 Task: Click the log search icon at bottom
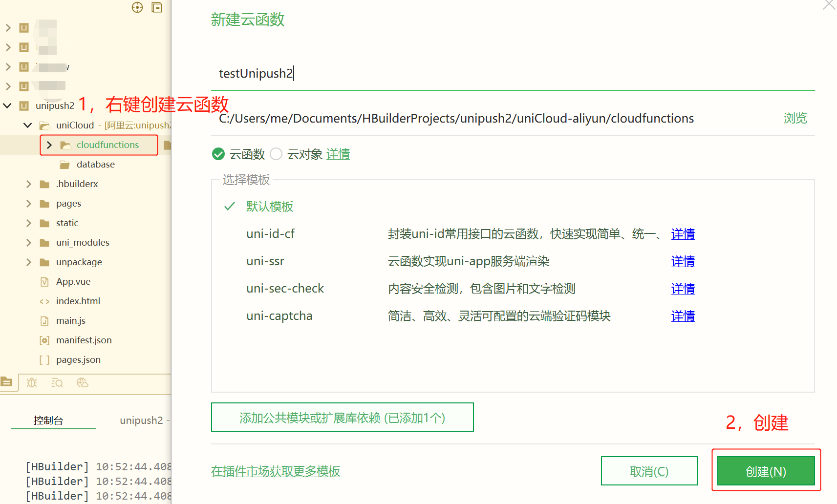[x=57, y=383]
